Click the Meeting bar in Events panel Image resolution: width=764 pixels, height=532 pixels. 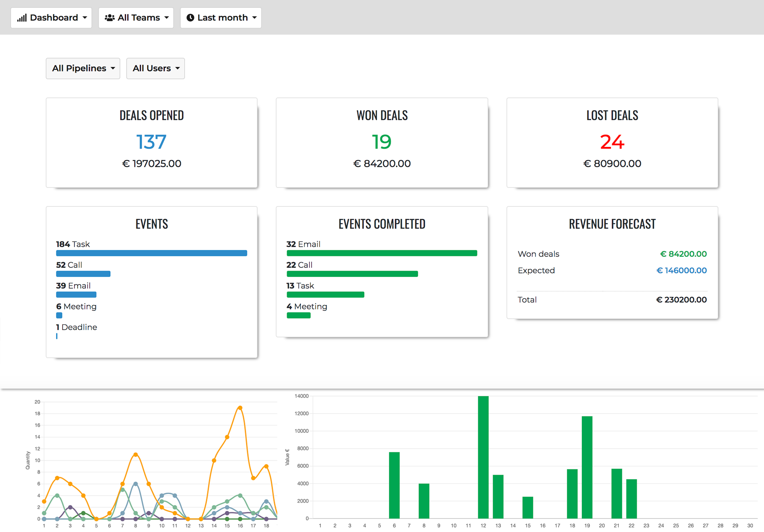pos(59,315)
